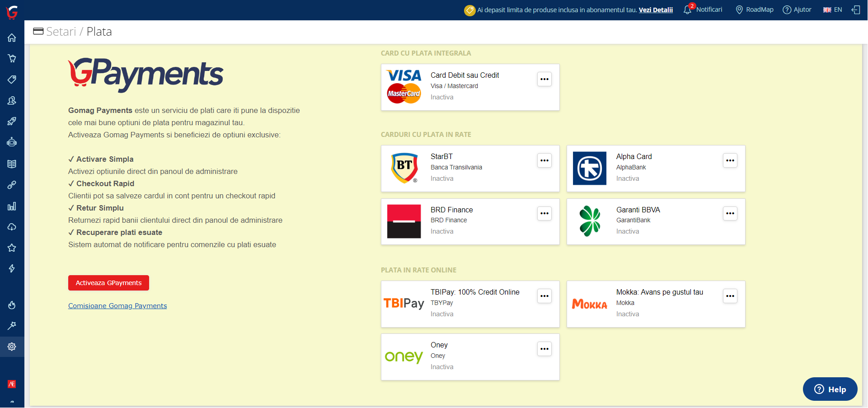Screen dimensions: 868x408
Task: Open the EN language switcher
Action: click(x=832, y=9)
